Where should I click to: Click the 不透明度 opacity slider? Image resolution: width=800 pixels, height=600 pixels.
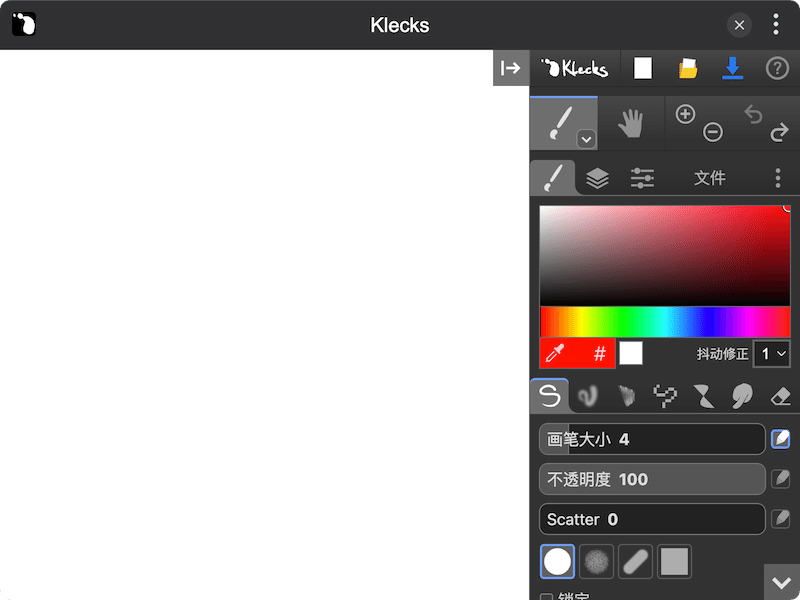pyautogui.click(x=652, y=479)
